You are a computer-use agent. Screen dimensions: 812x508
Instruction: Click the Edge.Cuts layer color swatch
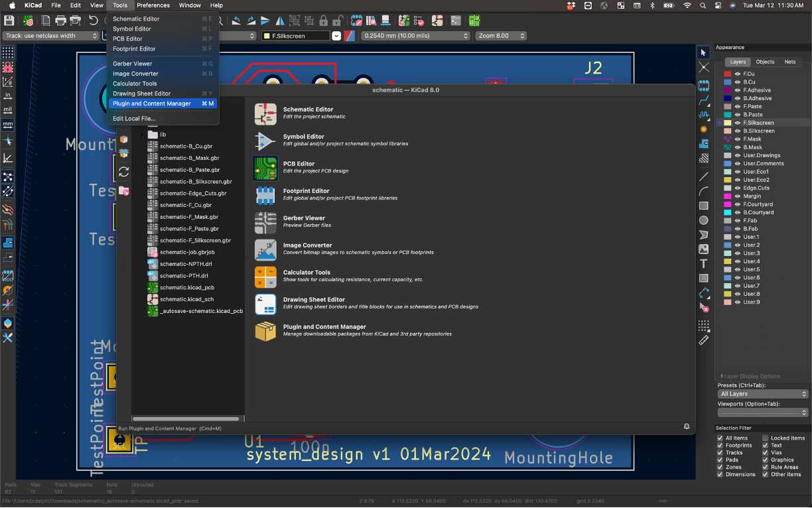point(728,188)
